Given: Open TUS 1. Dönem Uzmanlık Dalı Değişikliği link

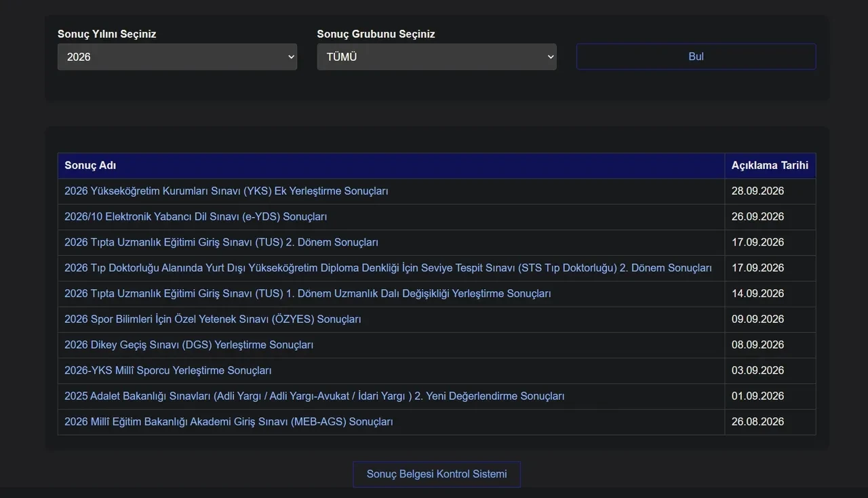Looking at the screenshot, I should tap(308, 294).
